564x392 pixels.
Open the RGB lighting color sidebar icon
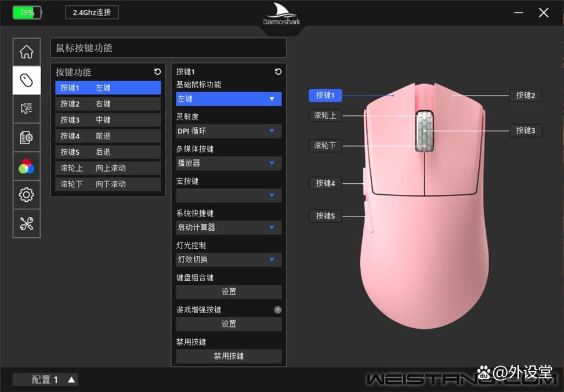click(x=26, y=166)
